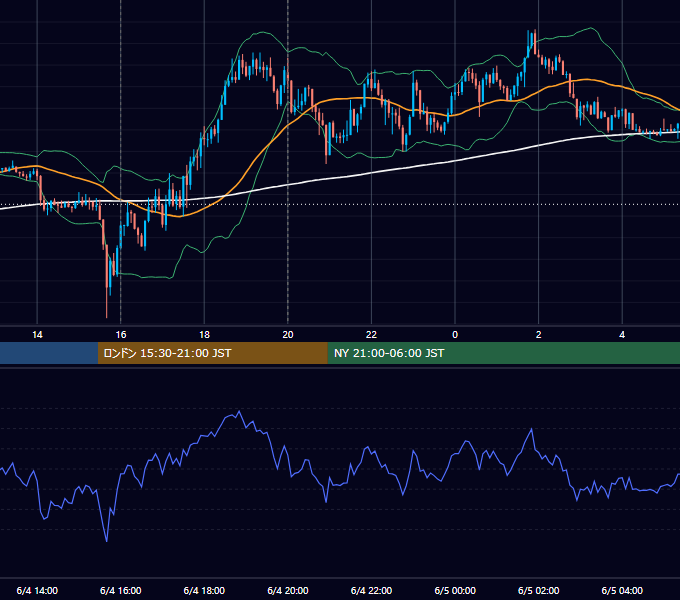Click the "4" hour label on price chart axis
Screen dimensions: 680x600
[x=622, y=335]
